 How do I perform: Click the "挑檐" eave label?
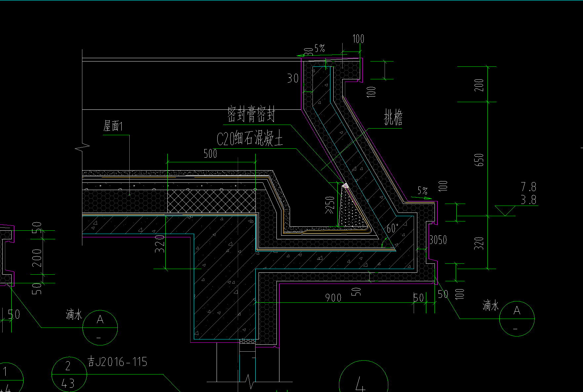[393, 117]
